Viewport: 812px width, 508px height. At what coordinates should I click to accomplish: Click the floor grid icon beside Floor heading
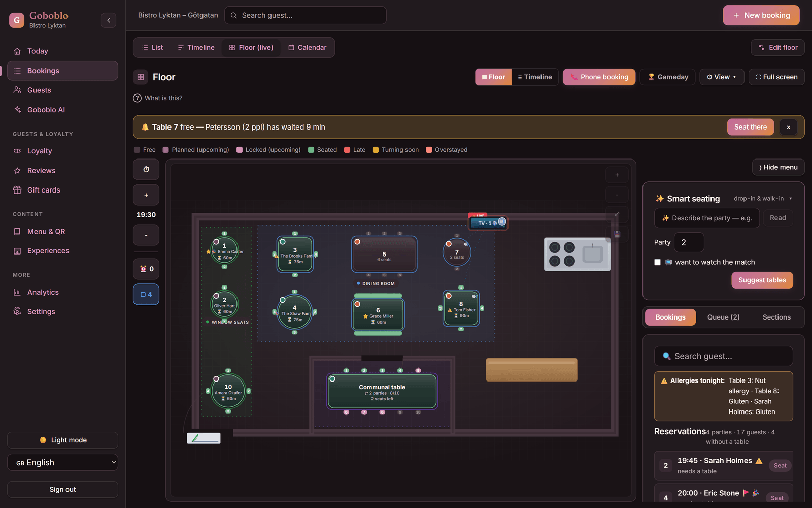click(141, 77)
